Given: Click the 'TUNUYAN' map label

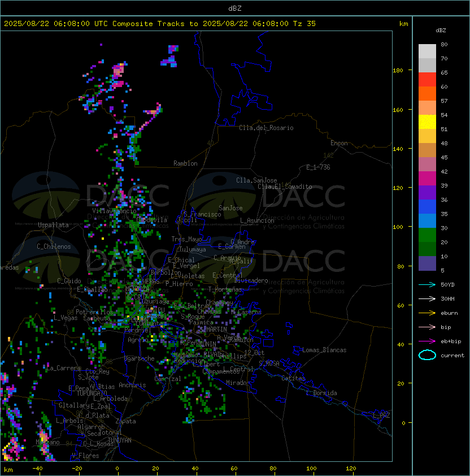Looking at the screenshot, I should pos(120,440).
